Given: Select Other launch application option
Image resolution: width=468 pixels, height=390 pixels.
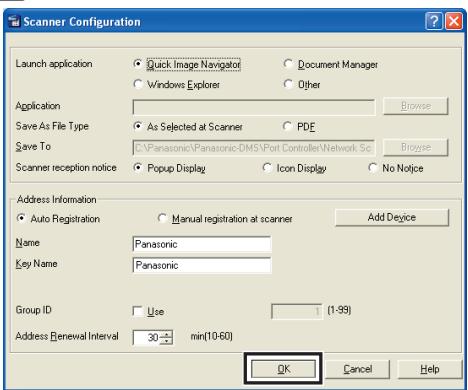Looking at the screenshot, I should point(288,84).
